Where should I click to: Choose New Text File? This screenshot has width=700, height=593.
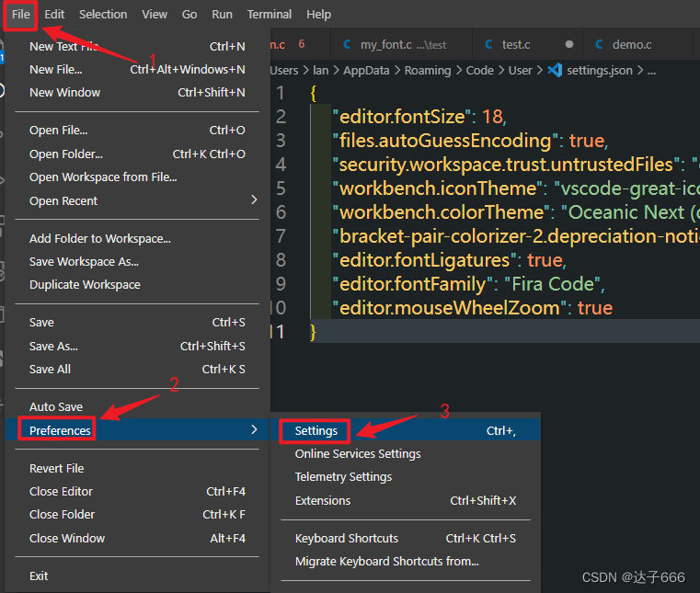137,46
